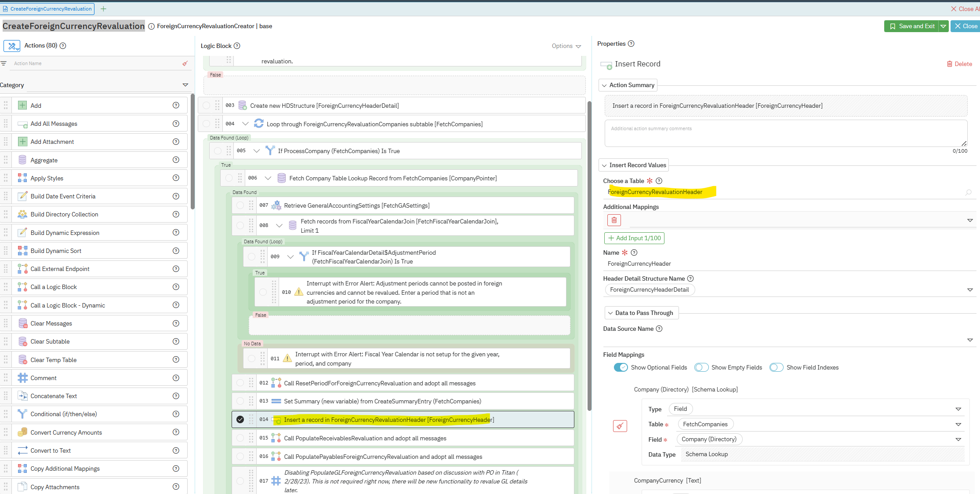Enable Show Empty Fields switch
The height and width of the screenshot is (494, 980).
click(701, 367)
